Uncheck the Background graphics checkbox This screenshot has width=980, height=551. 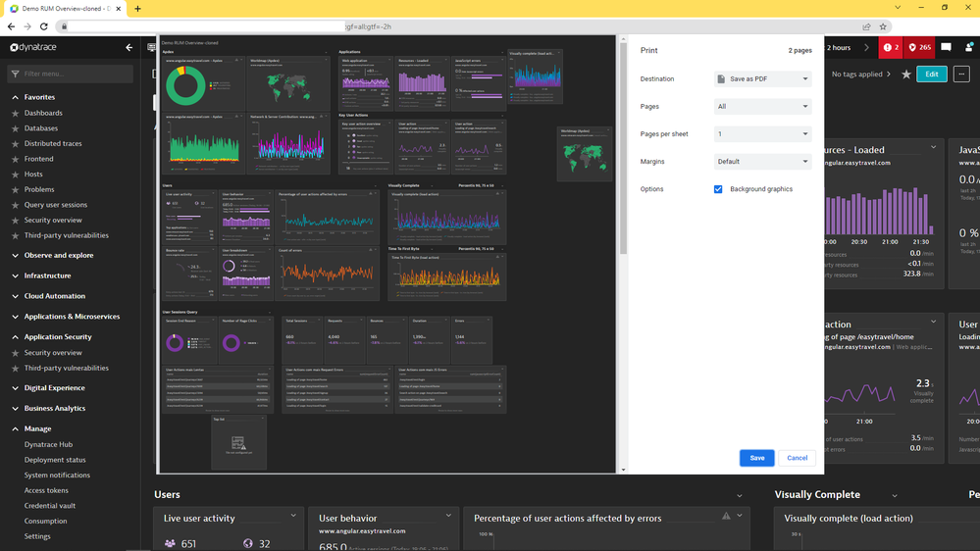718,189
